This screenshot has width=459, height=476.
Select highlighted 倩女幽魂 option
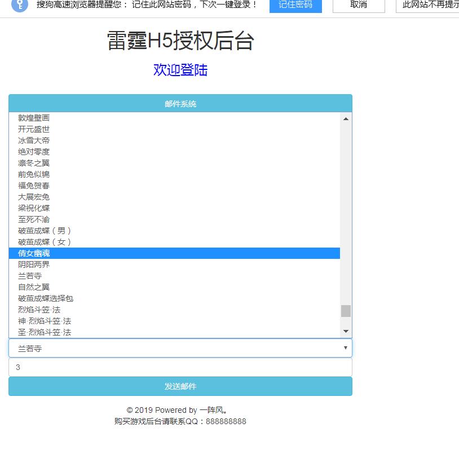point(34,253)
